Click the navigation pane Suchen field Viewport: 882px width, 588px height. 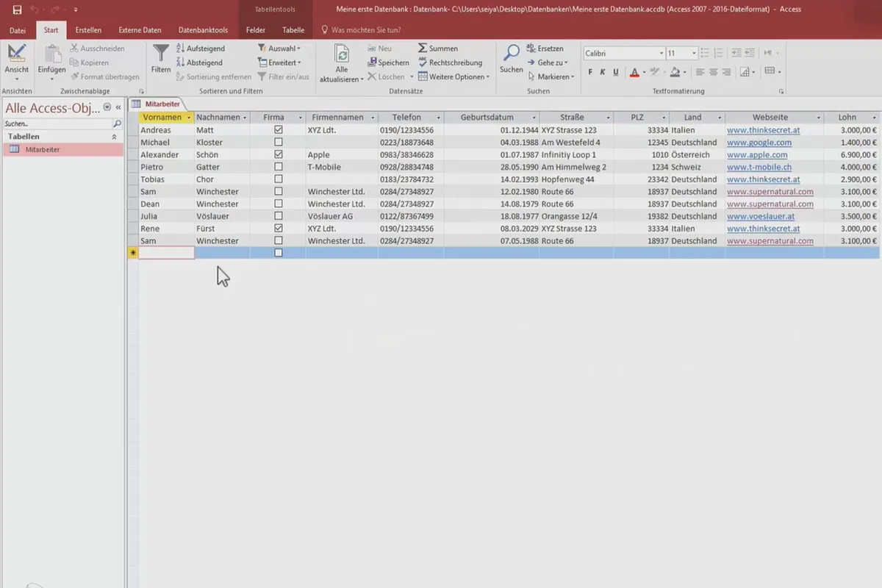pos(58,124)
